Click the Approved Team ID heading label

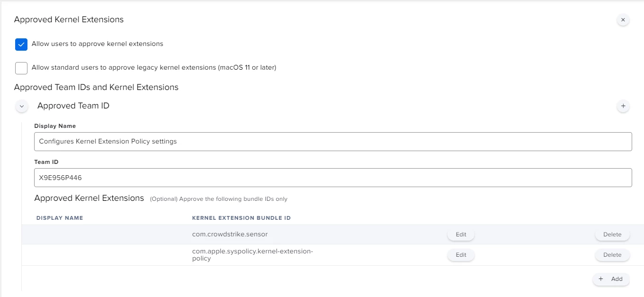[x=73, y=106]
